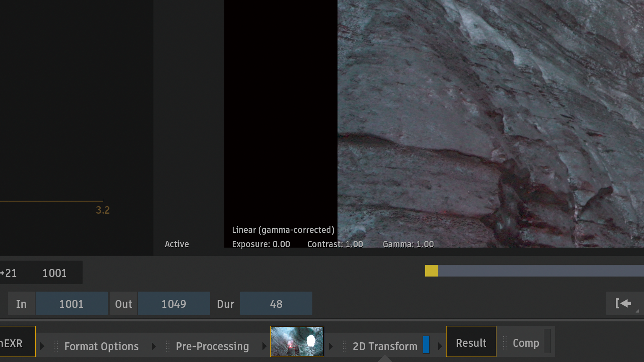
Task: Click the In label button
Action: [21, 304]
